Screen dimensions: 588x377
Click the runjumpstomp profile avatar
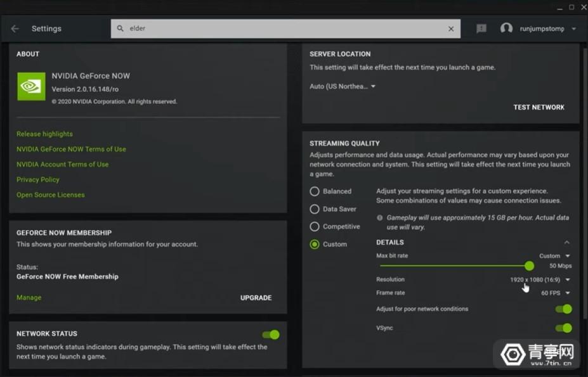click(x=506, y=29)
